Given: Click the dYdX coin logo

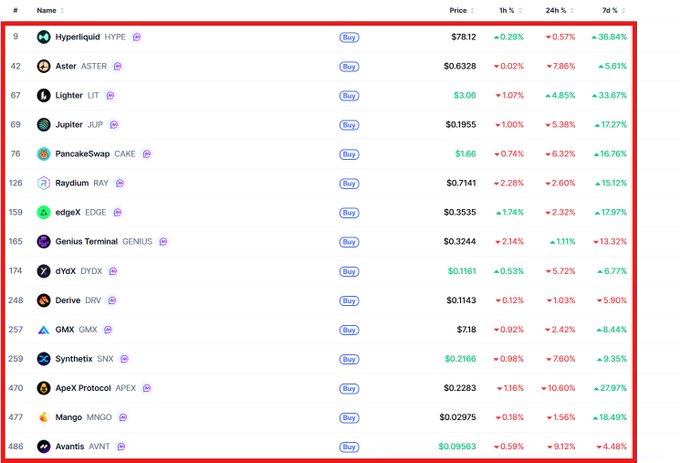Looking at the screenshot, I should (43, 271).
